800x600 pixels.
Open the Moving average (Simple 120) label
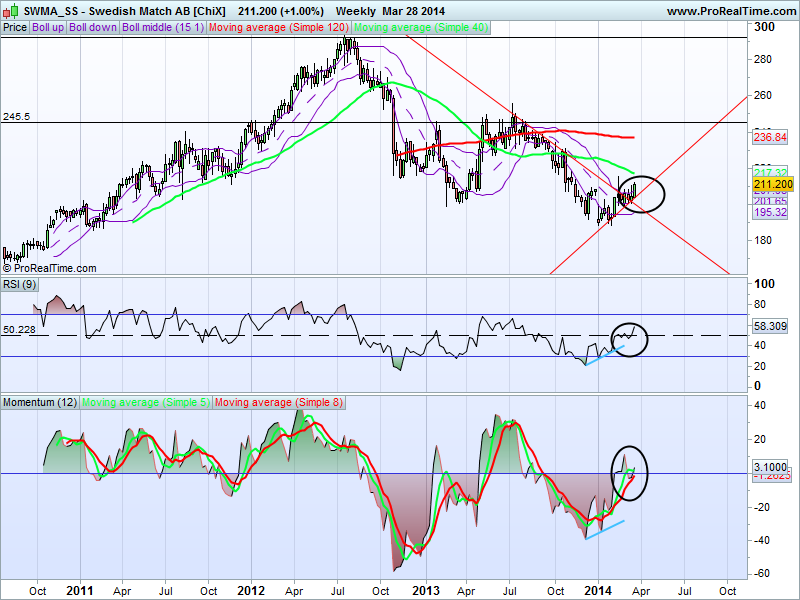click(x=279, y=28)
